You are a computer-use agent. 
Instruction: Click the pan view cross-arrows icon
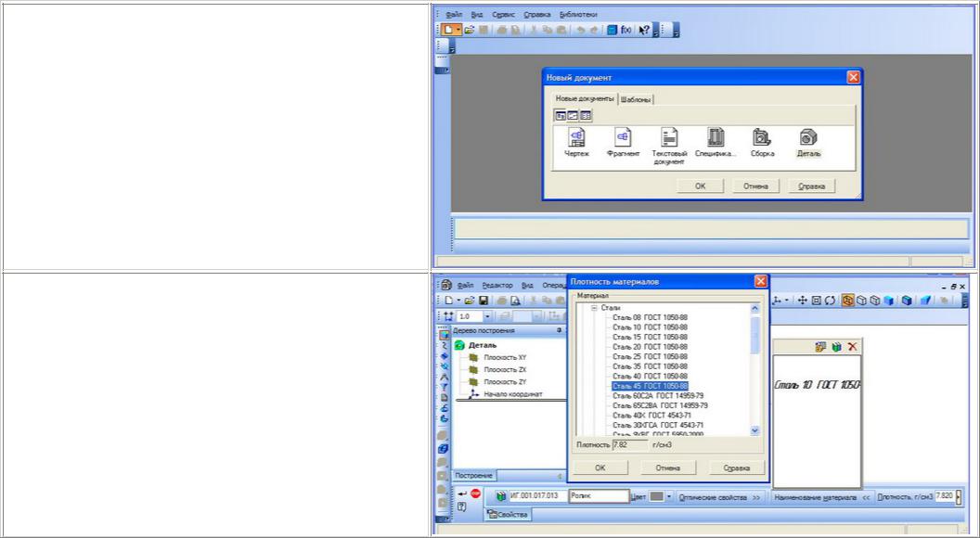point(803,301)
